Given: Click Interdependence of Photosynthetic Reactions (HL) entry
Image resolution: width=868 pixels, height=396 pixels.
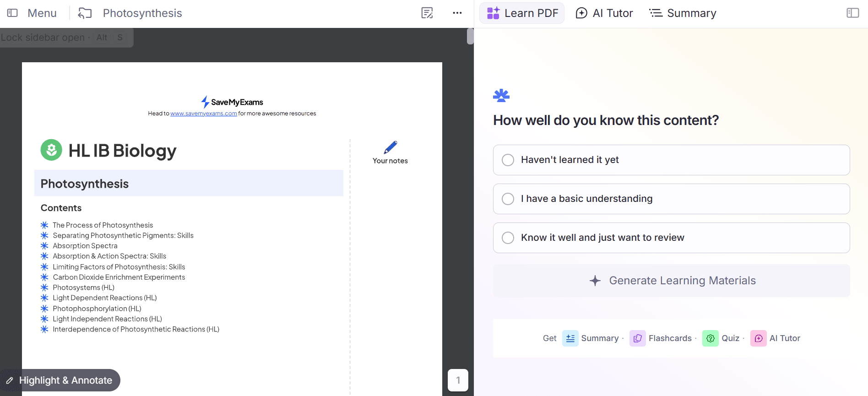Looking at the screenshot, I should click(136, 329).
